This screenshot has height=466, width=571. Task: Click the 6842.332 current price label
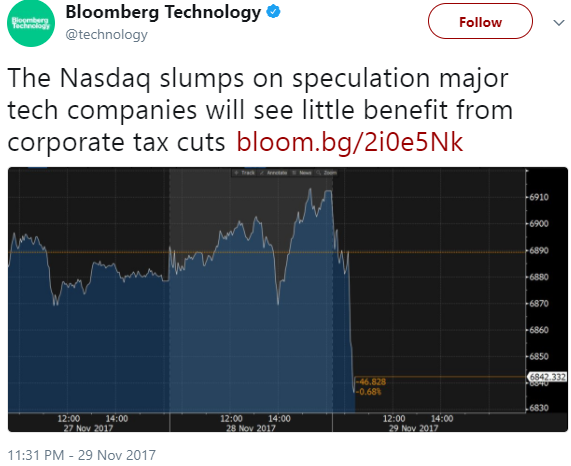(x=547, y=377)
